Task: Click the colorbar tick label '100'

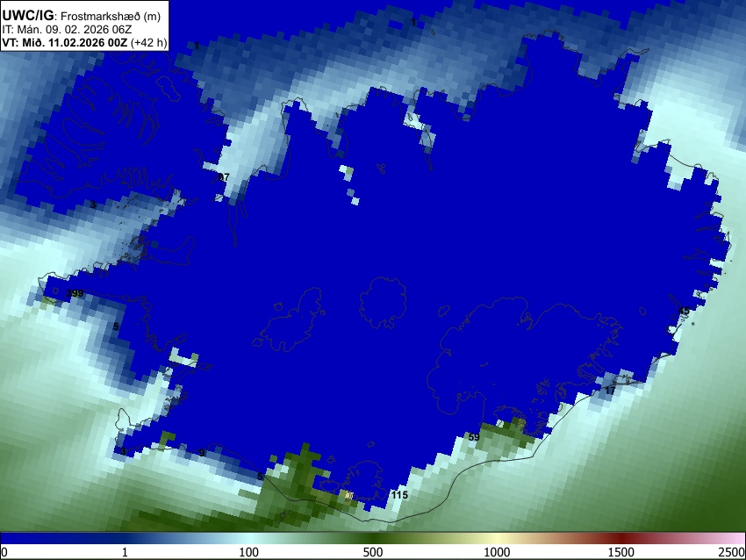Action: coord(248,552)
